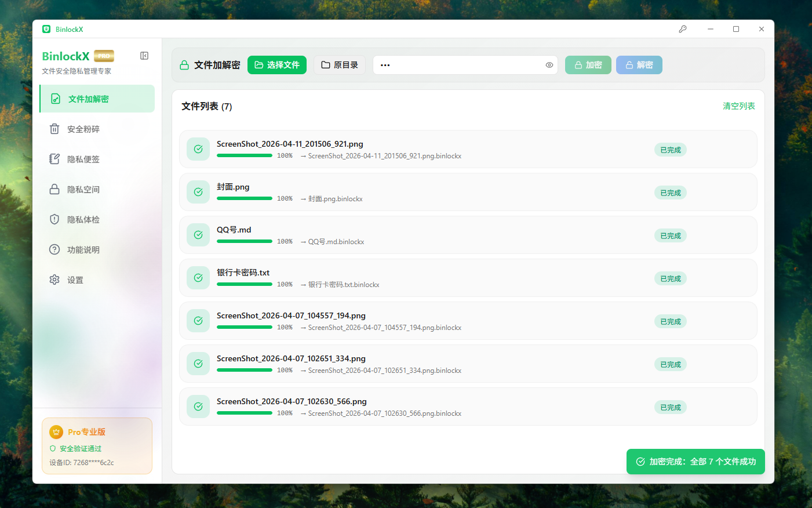
Task: Click the Pro专业版 crown icon
Action: [x=56, y=432]
